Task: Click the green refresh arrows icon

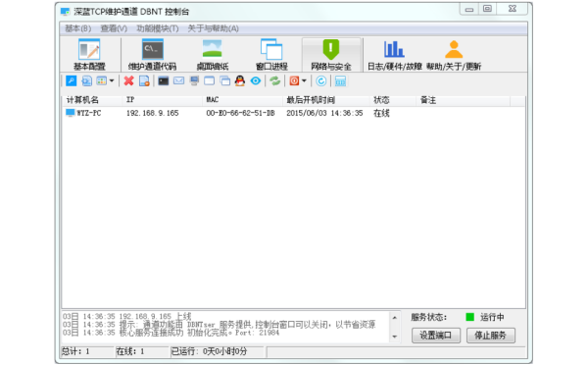Action: point(274,80)
